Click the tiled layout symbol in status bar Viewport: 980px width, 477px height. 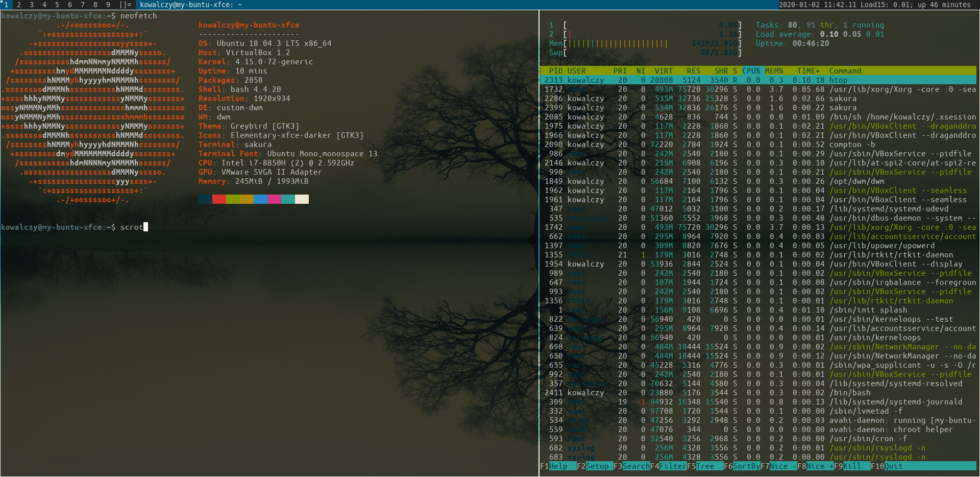126,5
